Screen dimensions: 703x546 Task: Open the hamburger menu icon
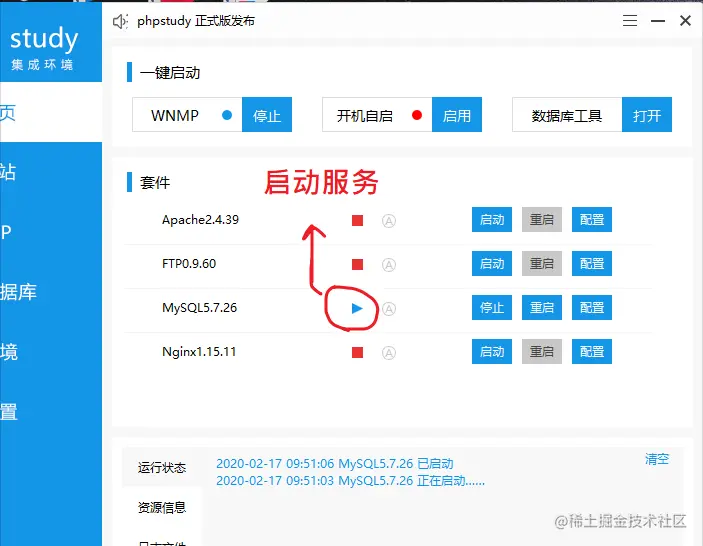tap(630, 21)
